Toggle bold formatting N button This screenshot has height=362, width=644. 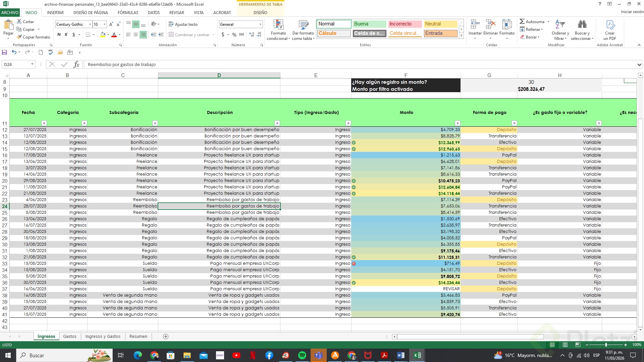(59, 35)
